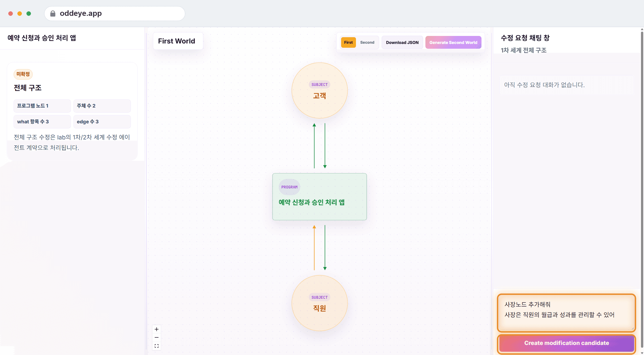Click the fit view icon

tap(156, 346)
